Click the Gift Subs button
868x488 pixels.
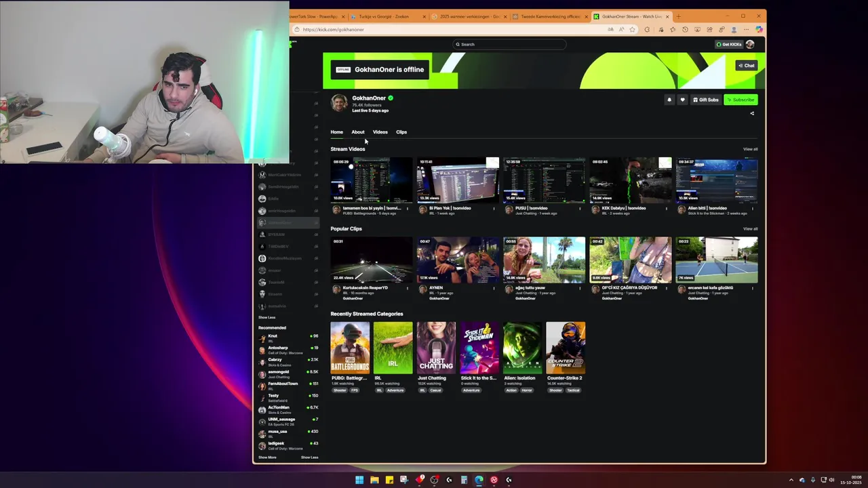click(705, 100)
